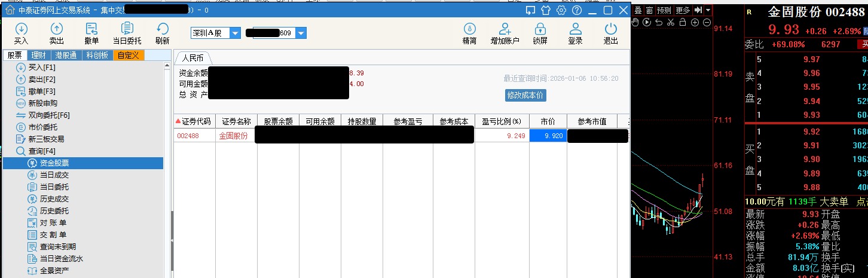Screen dimensions: 868x278
Task: Open the 卖出 sell toolbar icon
Action: pos(56,33)
